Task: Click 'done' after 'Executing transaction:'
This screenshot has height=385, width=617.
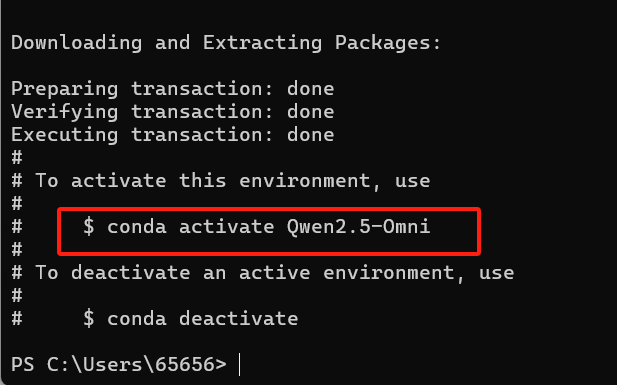Action: (x=310, y=135)
